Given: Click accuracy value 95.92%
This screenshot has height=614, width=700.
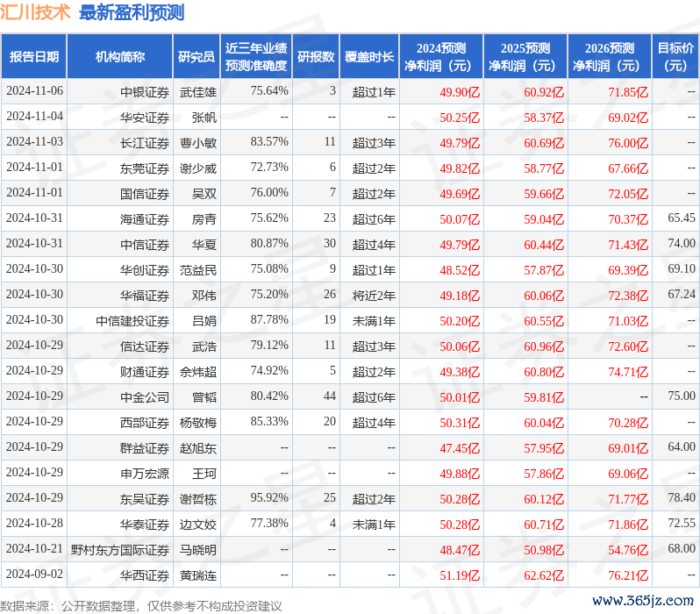Looking at the screenshot, I should point(269,497).
